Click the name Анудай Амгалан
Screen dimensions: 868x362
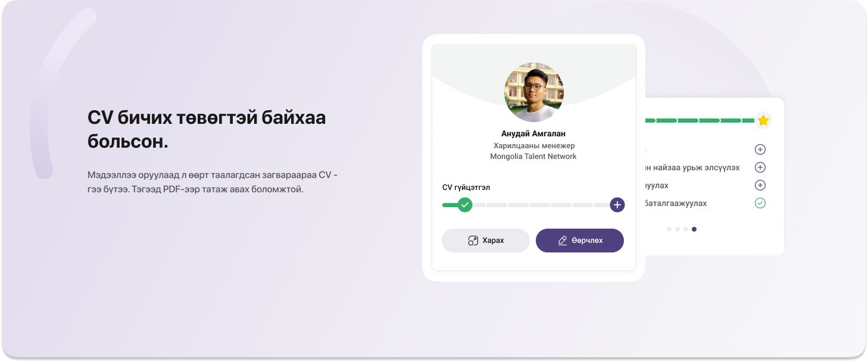pyautogui.click(x=533, y=133)
